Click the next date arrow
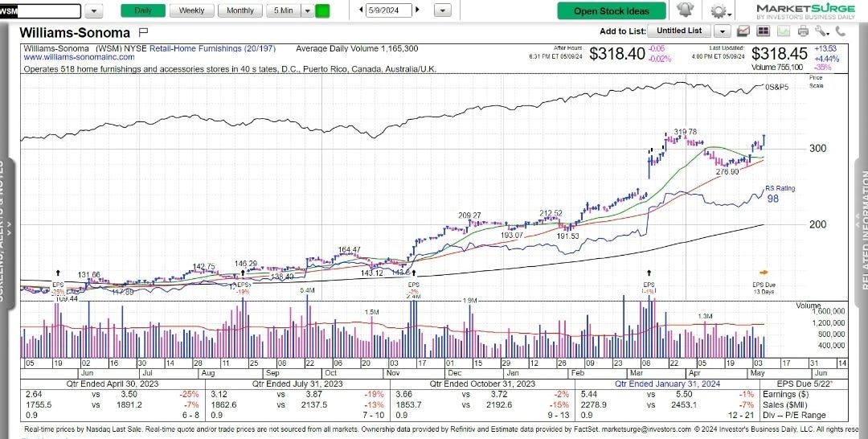Screen dimensions: 868x439 417,10
